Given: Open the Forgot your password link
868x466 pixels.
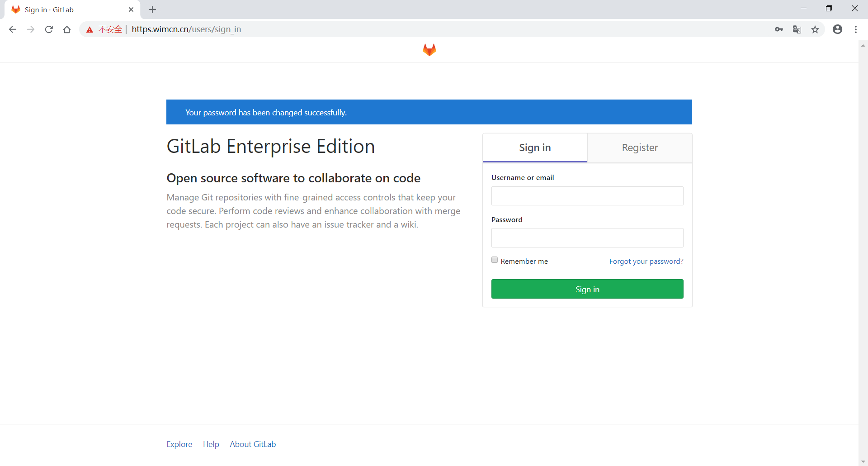Looking at the screenshot, I should tap(646, 261).
